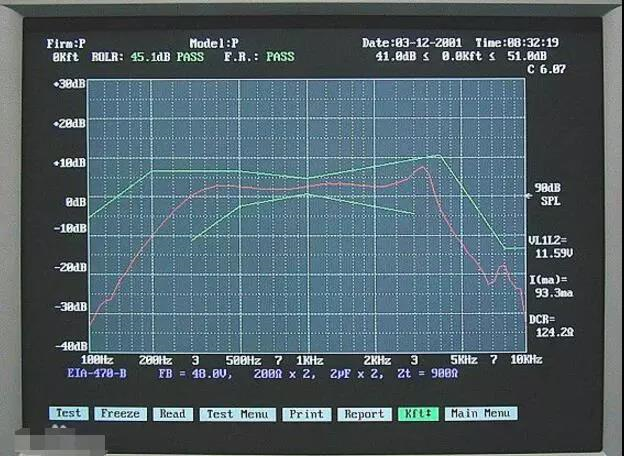Click the EIA-470-B standard label
This screenshot has width=624, height=456.
pyautogui.click(x=97, y=373)
